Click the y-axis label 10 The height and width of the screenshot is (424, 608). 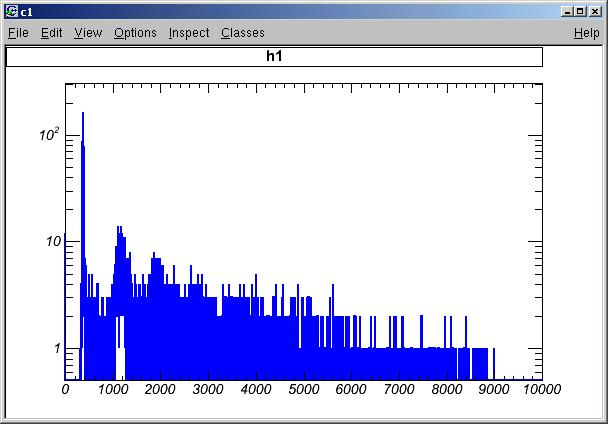pyautogui.click(x=54, y=242)
